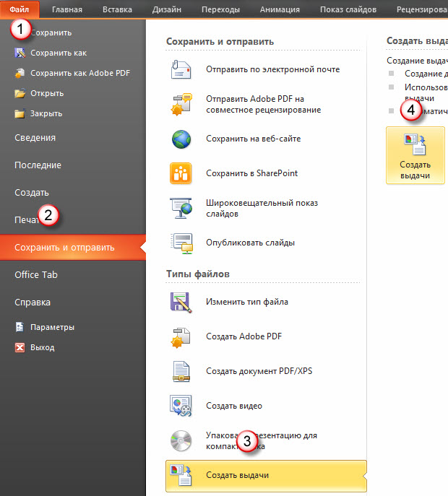The width and height of the screenshot is (448, 496).
Task: Open Справка in the backstage menu
Action: pyautogui.click(x=33, y=302)
